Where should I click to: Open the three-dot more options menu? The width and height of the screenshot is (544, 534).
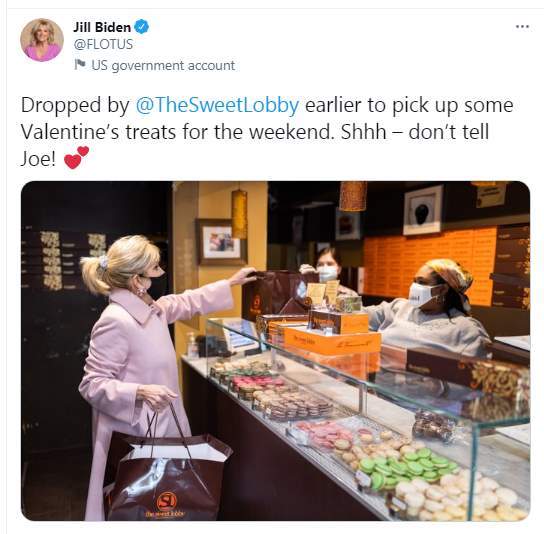pyautogui.click(x=522, y=27)
